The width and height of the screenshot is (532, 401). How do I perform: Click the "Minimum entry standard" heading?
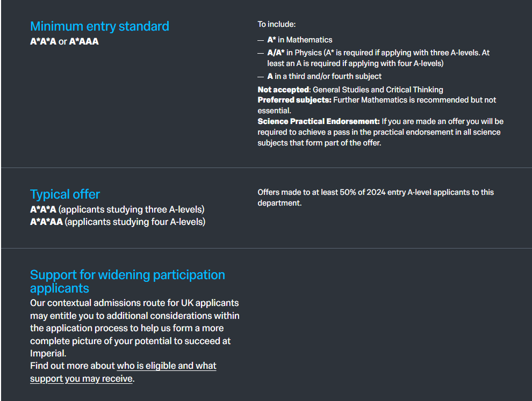99,26
